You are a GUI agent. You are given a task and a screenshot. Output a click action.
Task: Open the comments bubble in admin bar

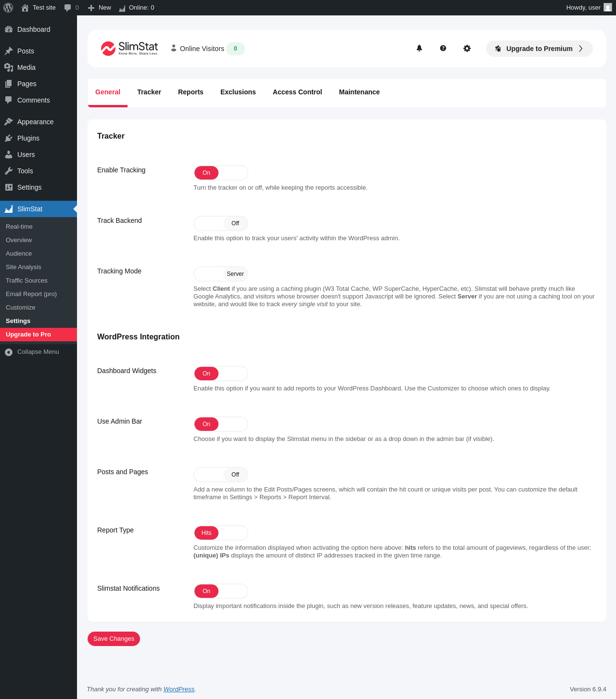click(68, 8)
